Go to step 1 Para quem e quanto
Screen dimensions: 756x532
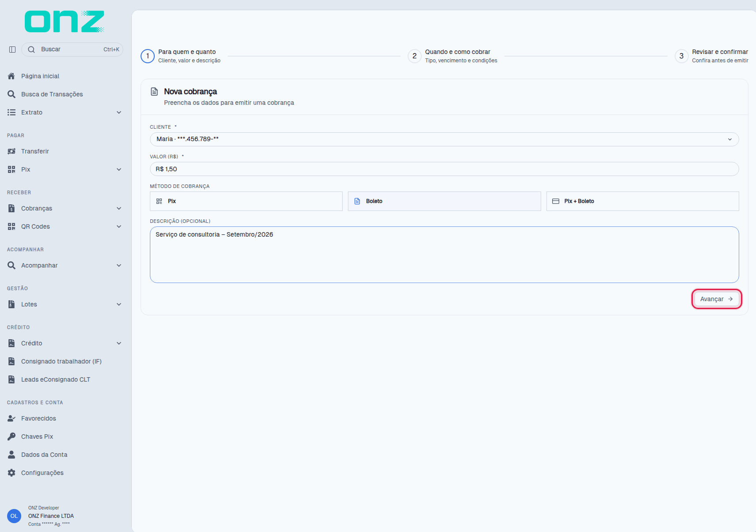tap(181, 56)
